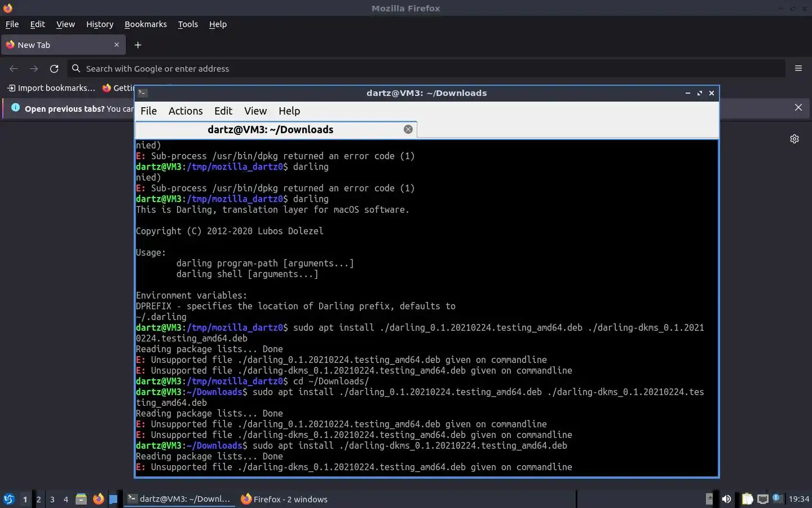This screenshot has width=812, height=508.
Task: Click the Mozilla Firefox window title text
Action: pos(405,8)
